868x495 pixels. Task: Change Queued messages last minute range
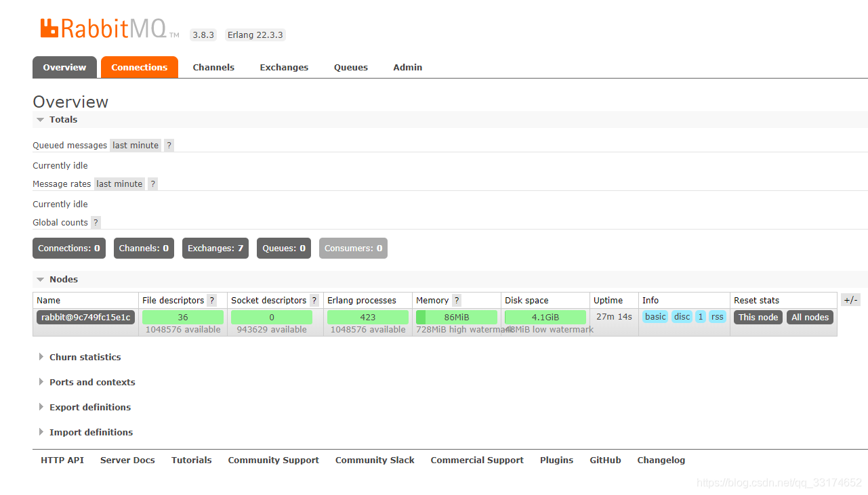click(x=136, y=145)
